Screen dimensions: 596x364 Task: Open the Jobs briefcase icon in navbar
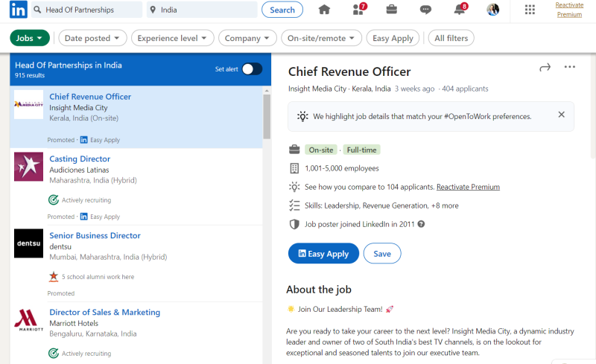(x=392, y=10)
